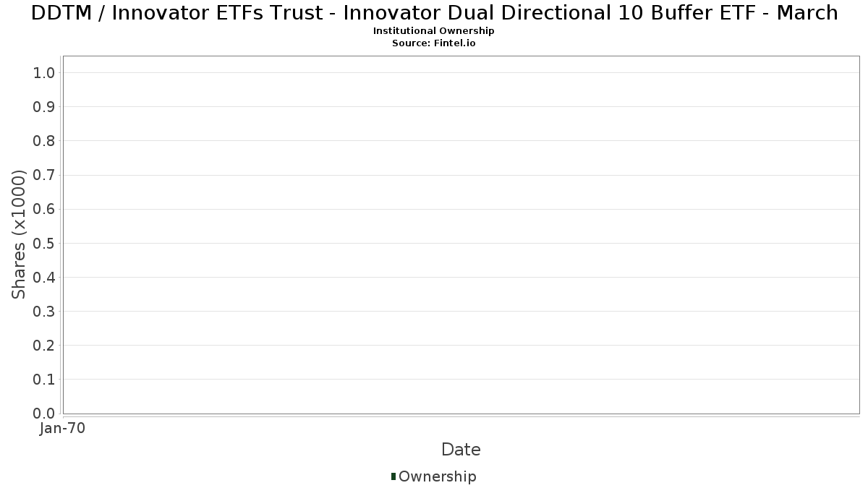This screenshot has height=488, width=868.
Task: Click the Source: Fintel.io attribution
Action: [434, 43]
